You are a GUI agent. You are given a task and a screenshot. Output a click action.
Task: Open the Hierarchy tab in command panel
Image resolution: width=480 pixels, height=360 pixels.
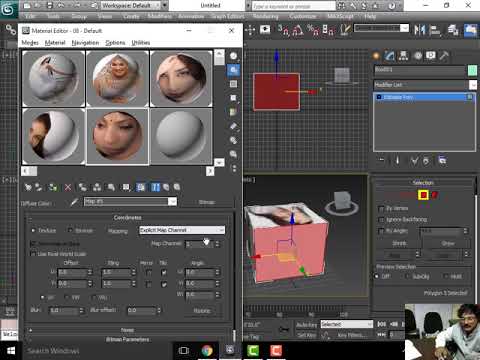coord(403,56)
